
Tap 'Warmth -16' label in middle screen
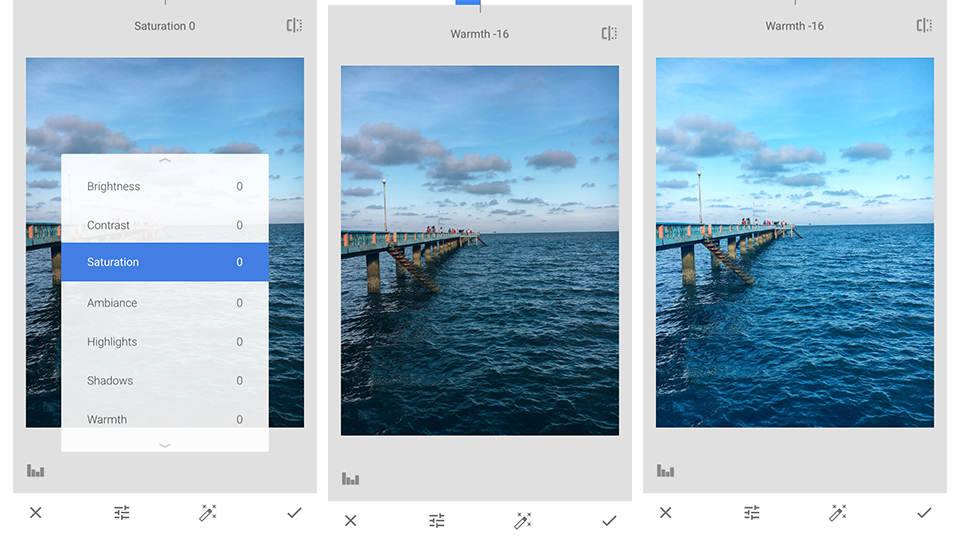[x=479, y=34]
